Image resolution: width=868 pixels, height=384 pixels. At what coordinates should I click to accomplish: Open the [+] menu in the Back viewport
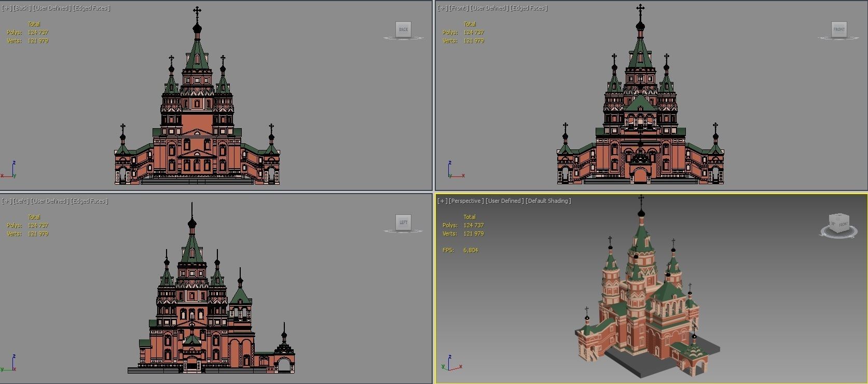[x=6, y=8]
